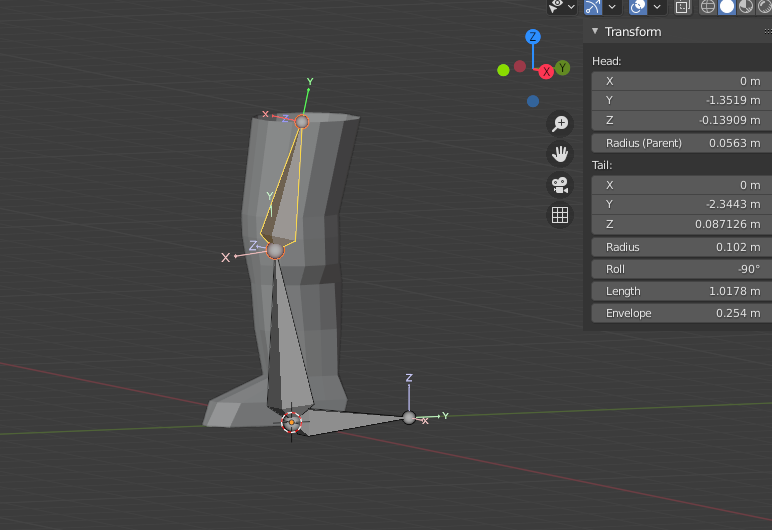Toggle viewport gizmos display

pyautogui.click(x=593, y=6)
